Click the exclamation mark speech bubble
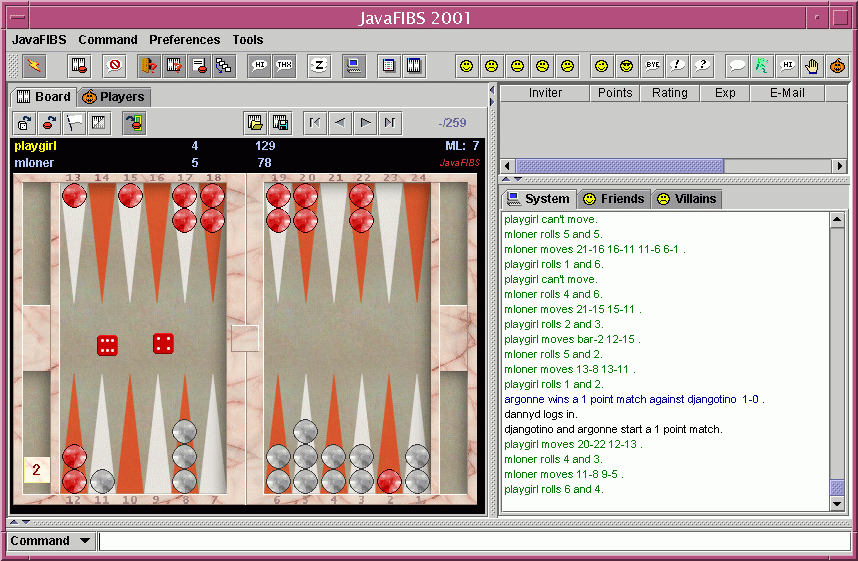Screen dimensions: 858x561 (677, 66)
